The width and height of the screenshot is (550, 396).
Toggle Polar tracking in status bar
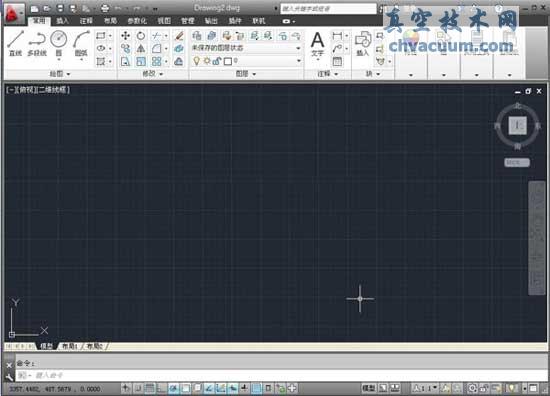click(173, 388)
